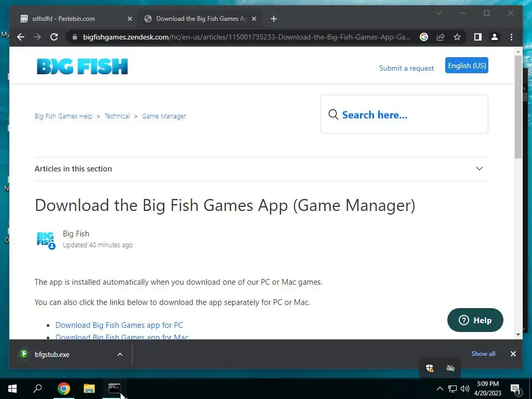Viewport: 532px width, 399px height.
Task: Switch to sdfsdfd Pastebin tab
Action: pos(75,19)
